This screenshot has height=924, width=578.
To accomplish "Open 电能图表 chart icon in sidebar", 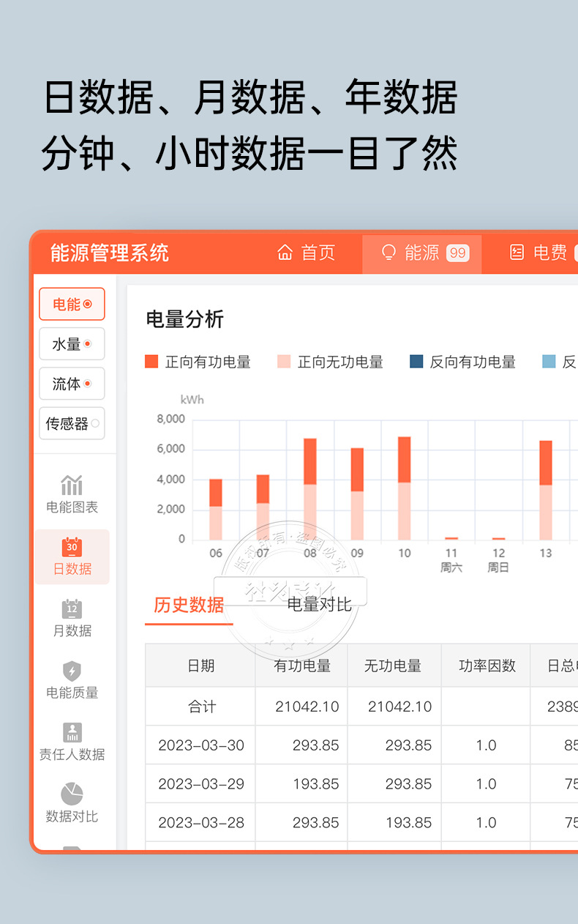I will click(72, 485).
